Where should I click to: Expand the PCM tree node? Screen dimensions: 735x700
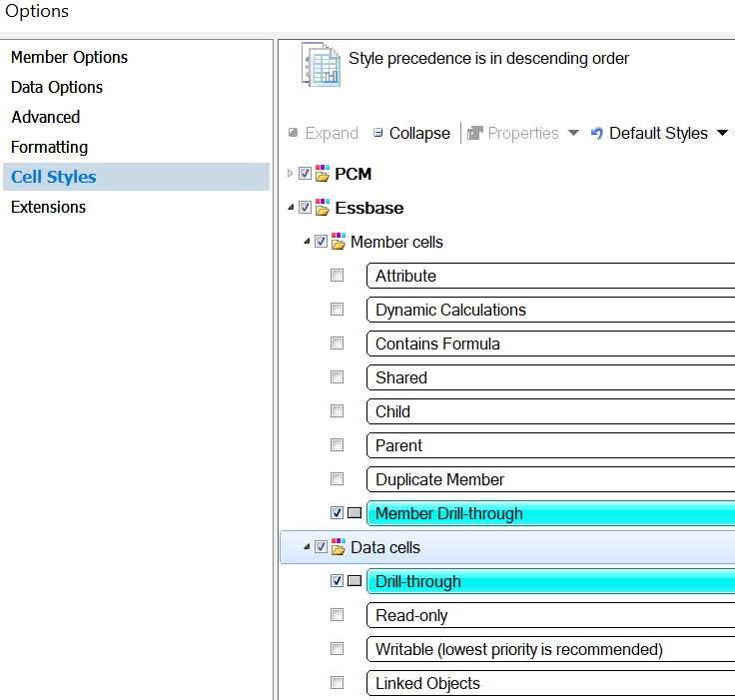[x=291, y=174]
